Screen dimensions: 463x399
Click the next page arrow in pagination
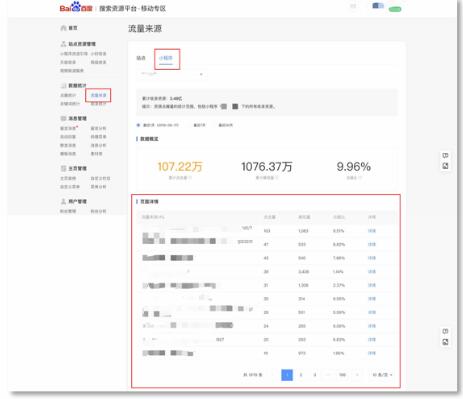pyautogui.click(x=357, y=375)
